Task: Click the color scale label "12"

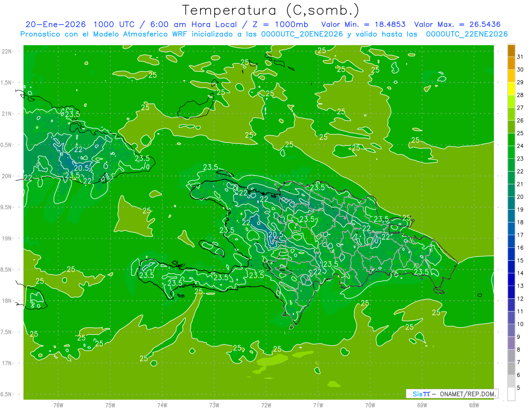Action: [x=520, y=299]
